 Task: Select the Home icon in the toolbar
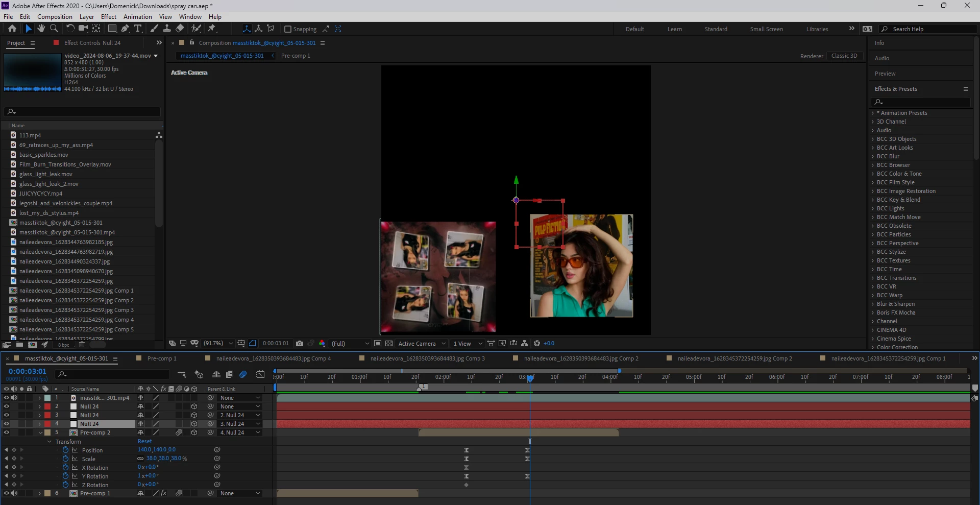click(12, 29)
